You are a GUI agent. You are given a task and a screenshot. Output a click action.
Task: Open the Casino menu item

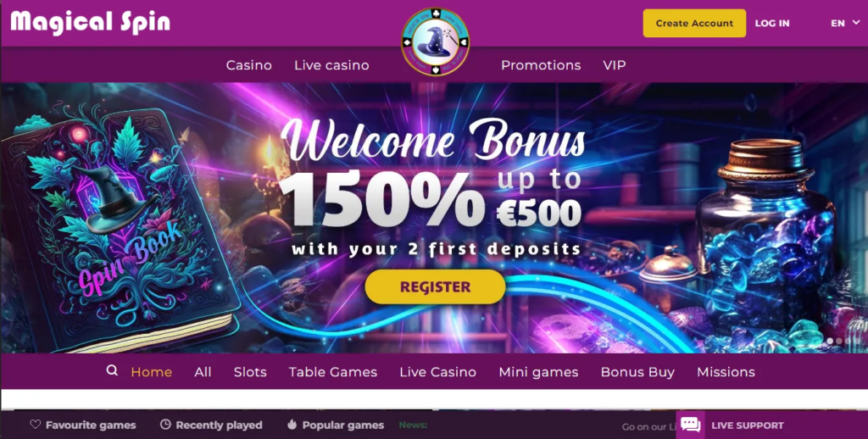coord(249,65)
